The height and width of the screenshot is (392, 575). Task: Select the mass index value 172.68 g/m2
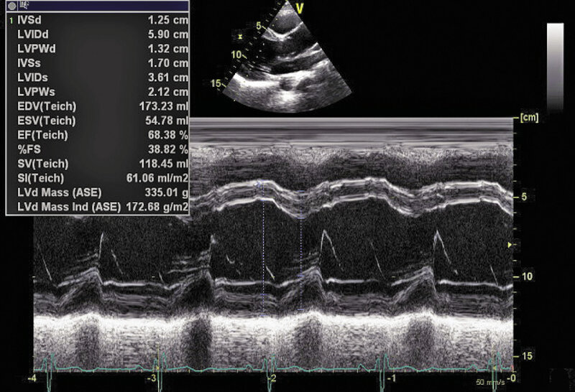click(x=157, y=207)
